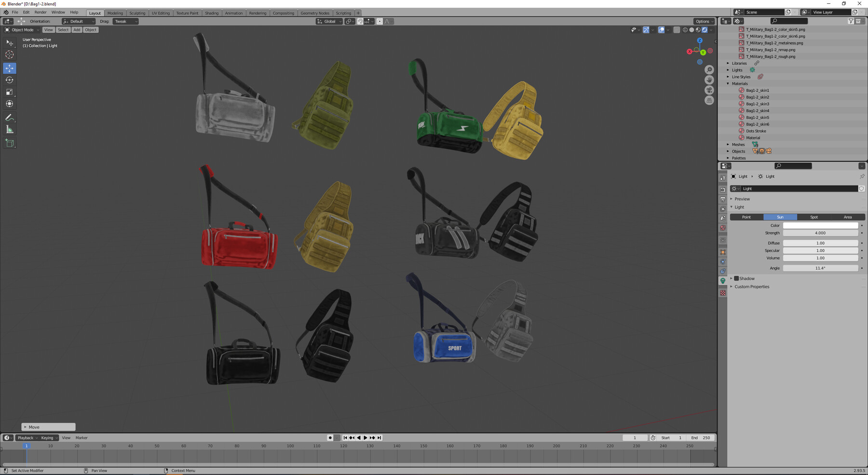Open the viewport Options popover
868x475 pixels.
click(x=704, y=21)
